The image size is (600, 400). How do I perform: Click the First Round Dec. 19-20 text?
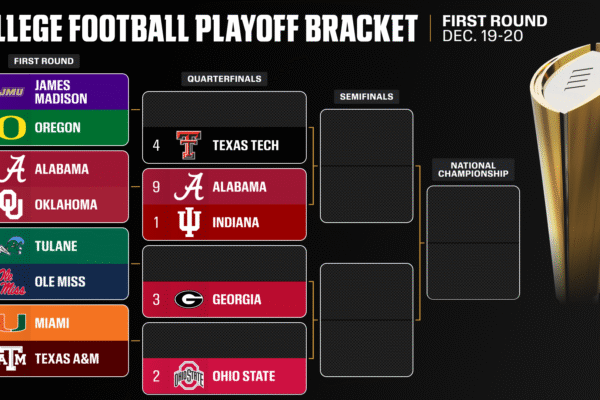click(x=495, y=28)
